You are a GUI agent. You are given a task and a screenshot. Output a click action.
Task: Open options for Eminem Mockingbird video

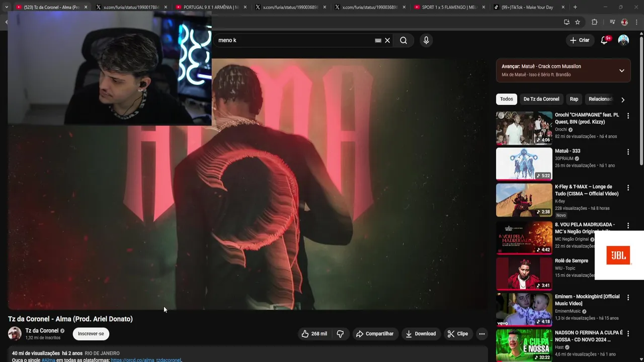click(x=628, y=298)
